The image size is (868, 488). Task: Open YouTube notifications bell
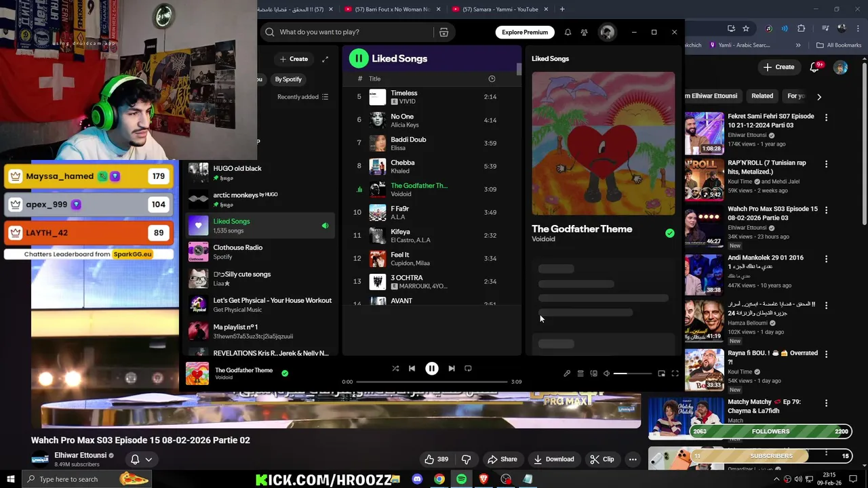coord(815,67)
